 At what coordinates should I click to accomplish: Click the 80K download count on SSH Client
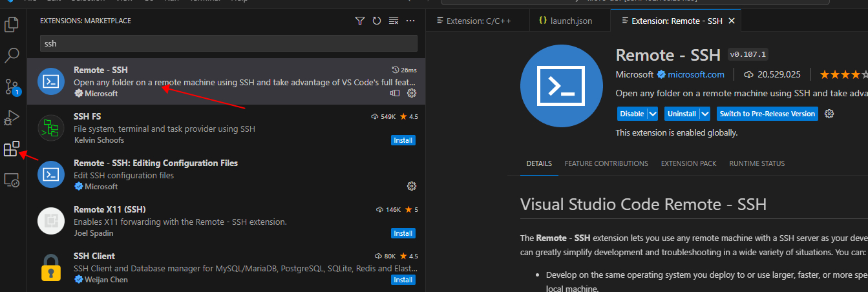tap(385, 256)
